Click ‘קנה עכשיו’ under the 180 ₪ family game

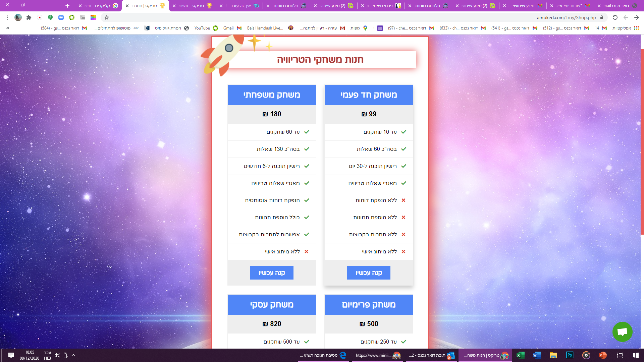click(x=272, y=273)
